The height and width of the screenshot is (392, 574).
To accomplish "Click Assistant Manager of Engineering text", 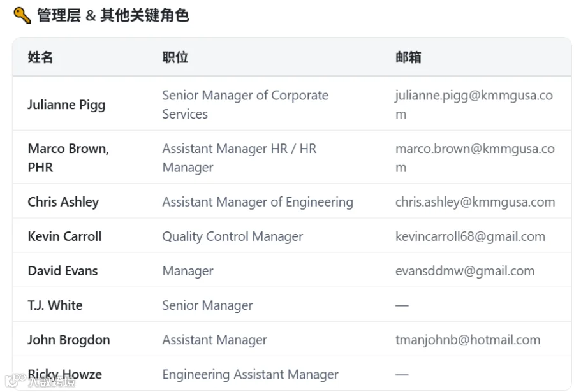I will point(258,202).
